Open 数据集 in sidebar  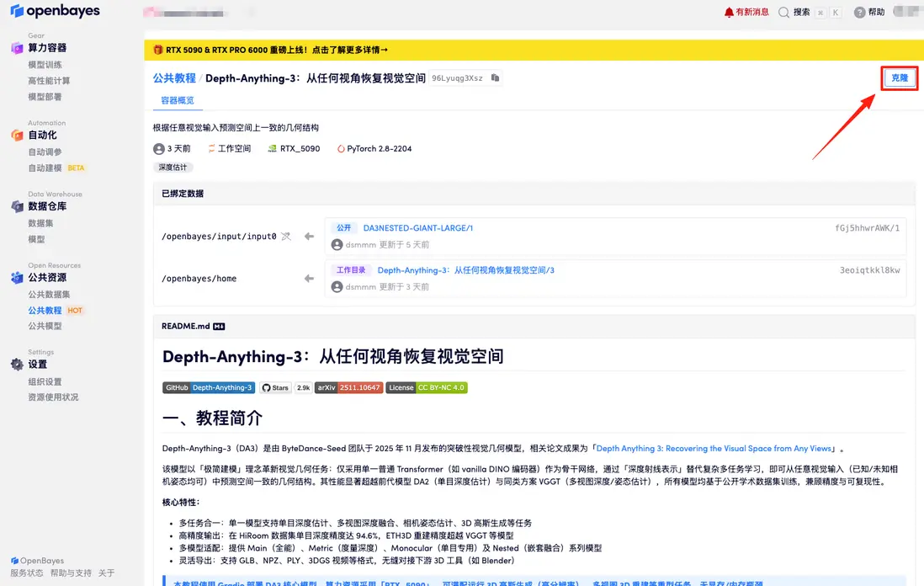coord(40,223)
